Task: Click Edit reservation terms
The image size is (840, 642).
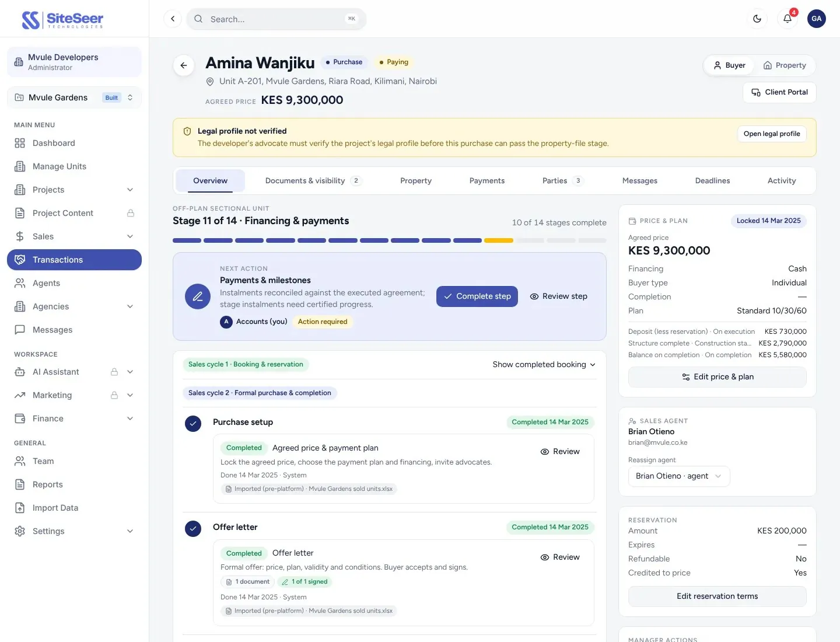Action: point(717,596)
